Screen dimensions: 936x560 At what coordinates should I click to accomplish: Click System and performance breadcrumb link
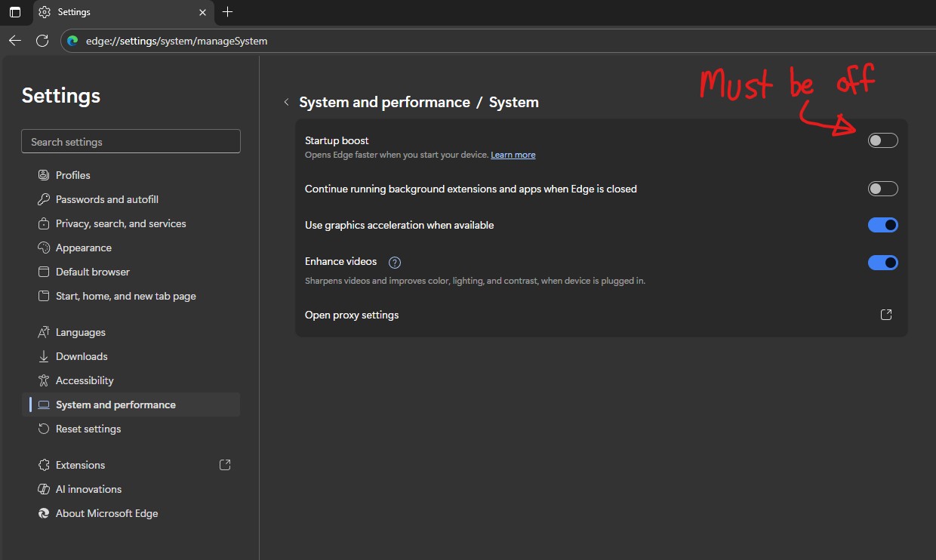click(384, 103)
